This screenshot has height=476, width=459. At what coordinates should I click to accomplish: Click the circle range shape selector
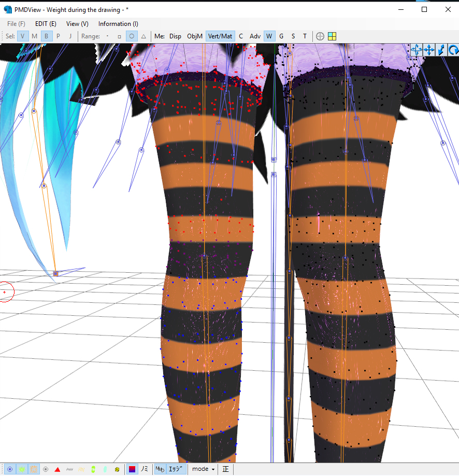pos(132,36)
